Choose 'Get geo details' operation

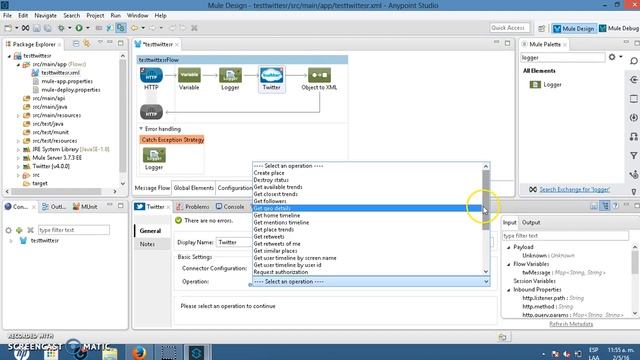(x=367, y=209)
